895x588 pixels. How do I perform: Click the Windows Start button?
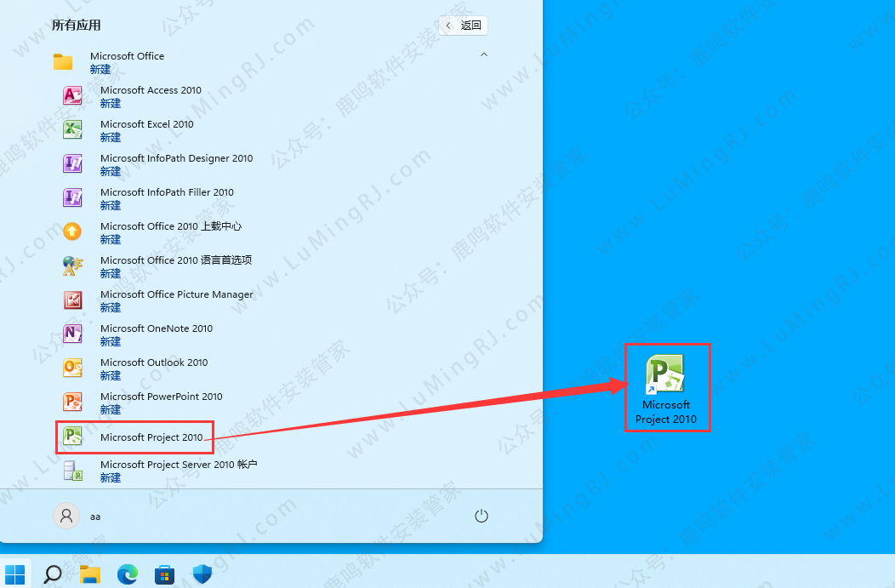click(15, 574)
